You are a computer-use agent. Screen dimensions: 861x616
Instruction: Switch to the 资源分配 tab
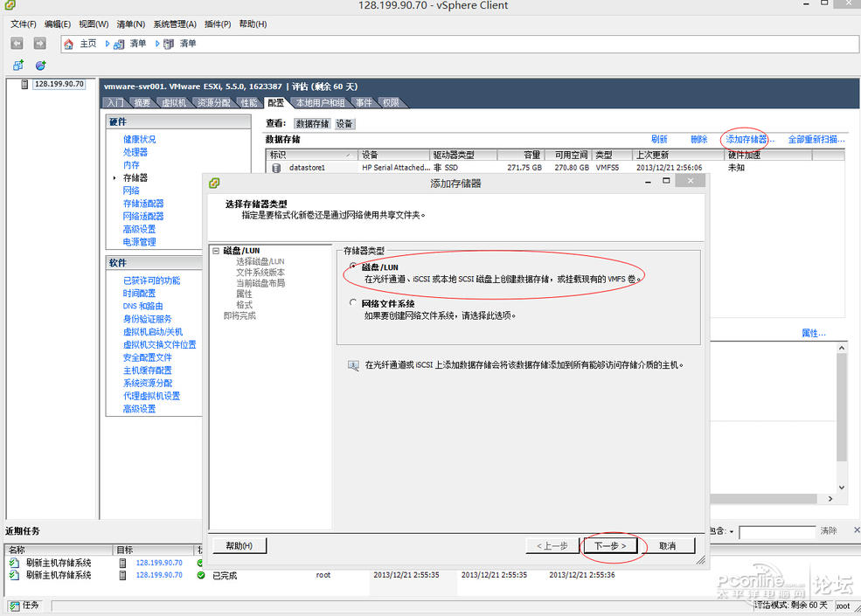click(213, 103)
